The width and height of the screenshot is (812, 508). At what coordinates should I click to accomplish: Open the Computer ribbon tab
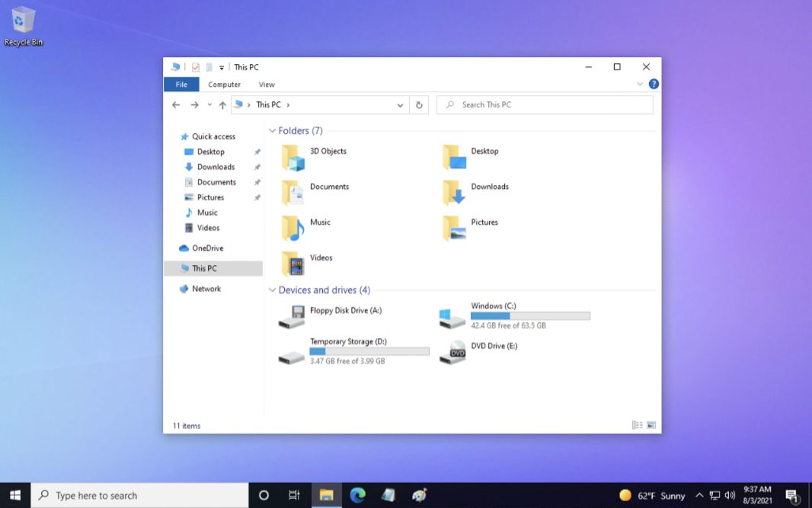click(x=224, y=85)
